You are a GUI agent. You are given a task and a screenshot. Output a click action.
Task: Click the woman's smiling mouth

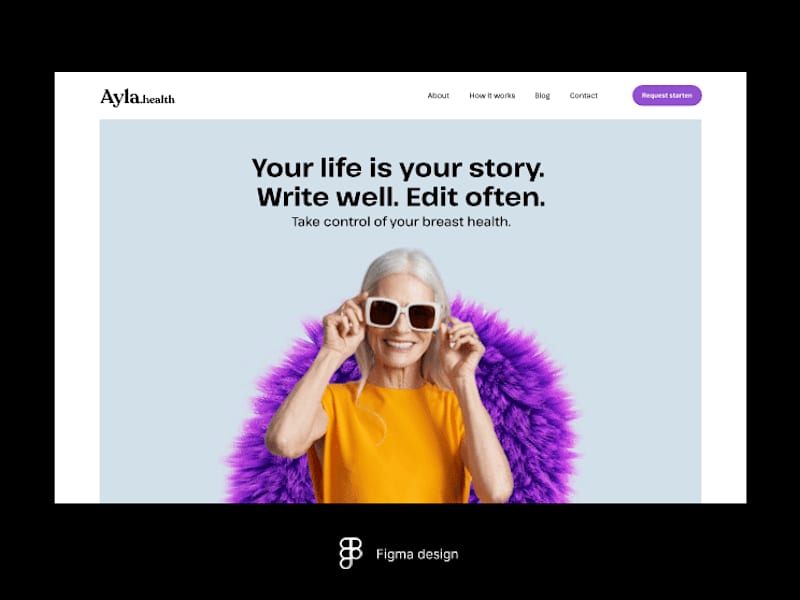[399, 344]
